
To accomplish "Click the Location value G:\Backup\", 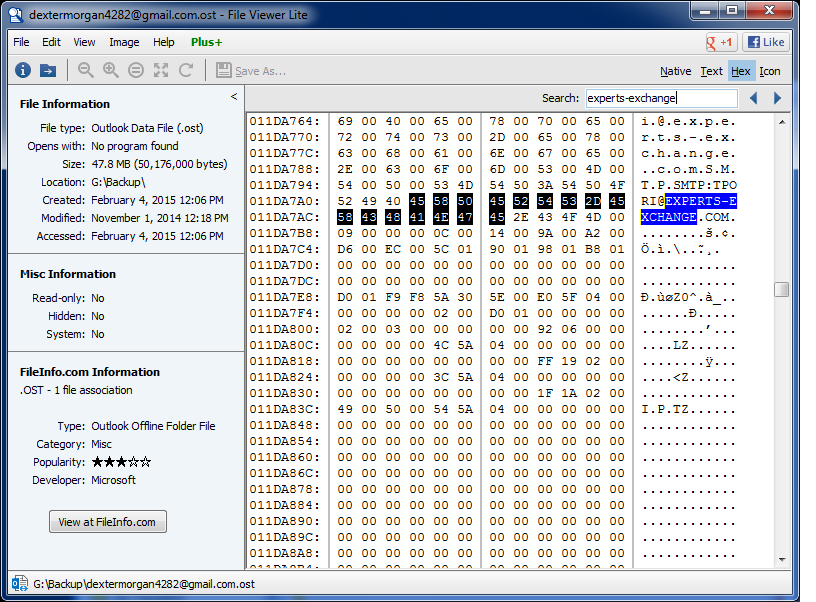I will 119,182.
